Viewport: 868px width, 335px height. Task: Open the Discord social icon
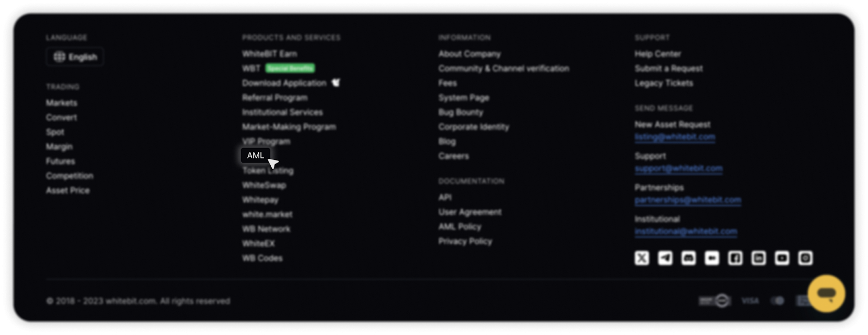point(688,258)
